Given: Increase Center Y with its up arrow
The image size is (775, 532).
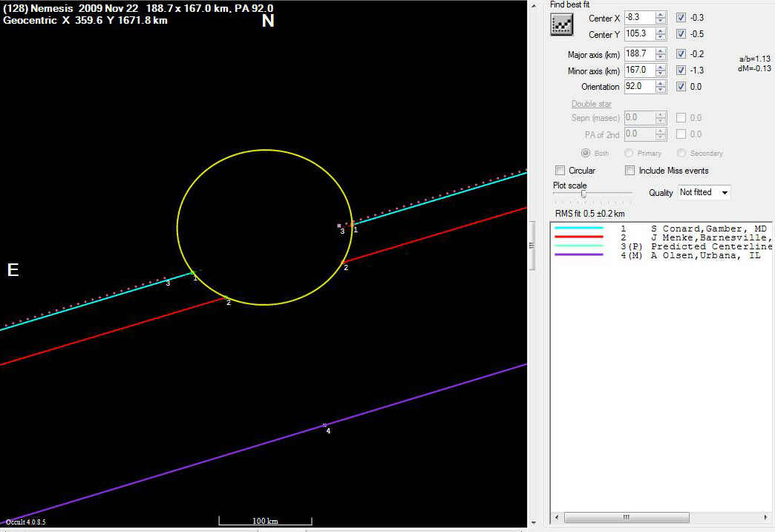Looking at the screenshot, I should pyautogui.click(x=661, y=30).
